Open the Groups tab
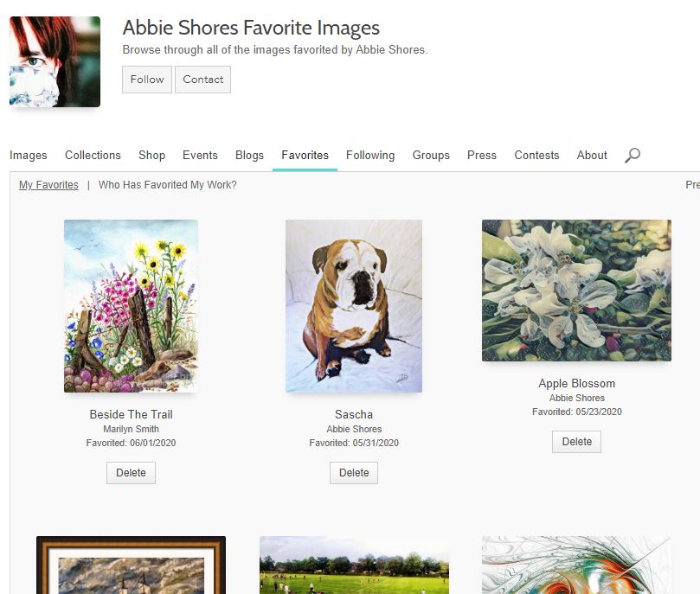Screen dimensions: 700x594 431,155
